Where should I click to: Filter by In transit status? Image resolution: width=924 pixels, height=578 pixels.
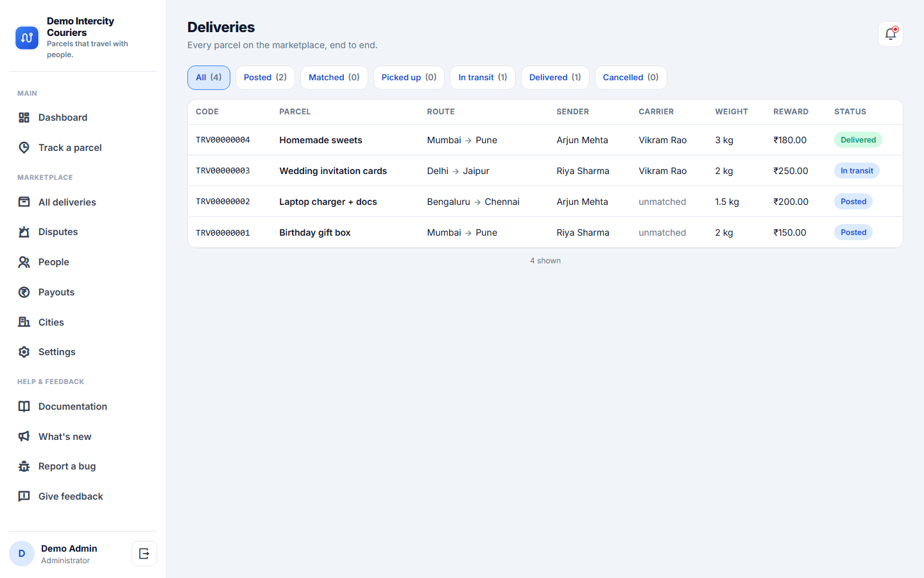pos(483,78)
